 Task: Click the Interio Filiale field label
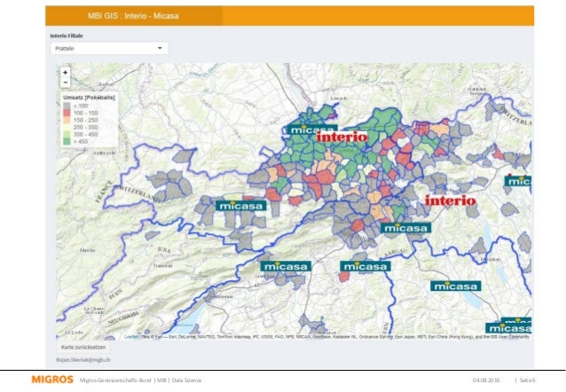point(67,35)
